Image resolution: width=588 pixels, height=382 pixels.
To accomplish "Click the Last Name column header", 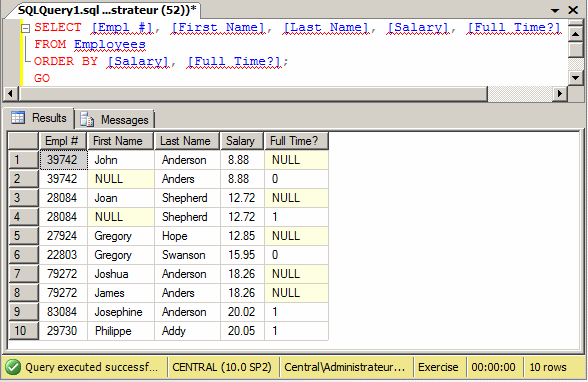I will tap(187, 141).
